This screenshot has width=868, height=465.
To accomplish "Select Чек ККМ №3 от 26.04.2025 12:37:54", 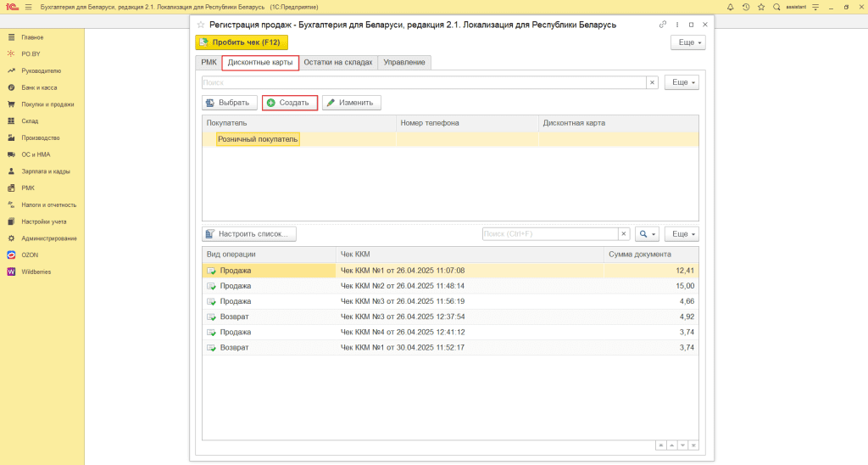I will [x=450, y=317].
